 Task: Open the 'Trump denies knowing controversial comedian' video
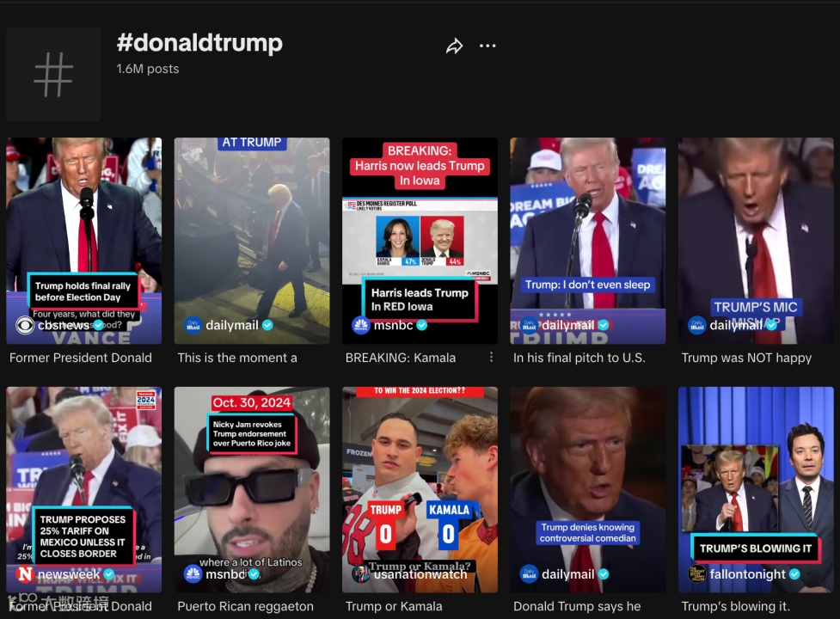pyautogui.click(x=588, y=489)
